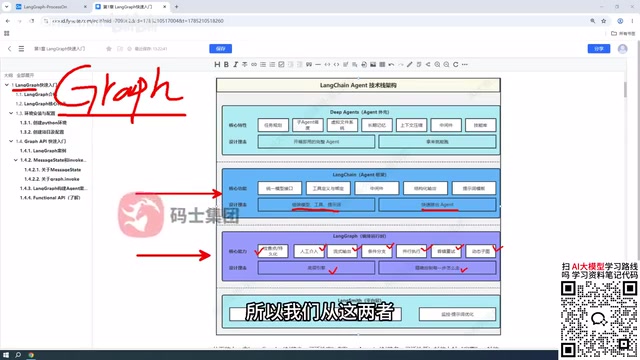Insert a block quote from the toolbar
The width and height of the screenshot is (640, 360).
point(309,64)
